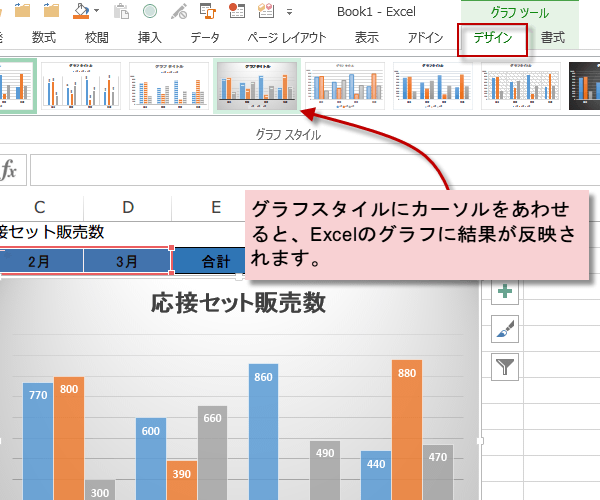Choose the chart style with outlined wide bars

tap(345, 86)
